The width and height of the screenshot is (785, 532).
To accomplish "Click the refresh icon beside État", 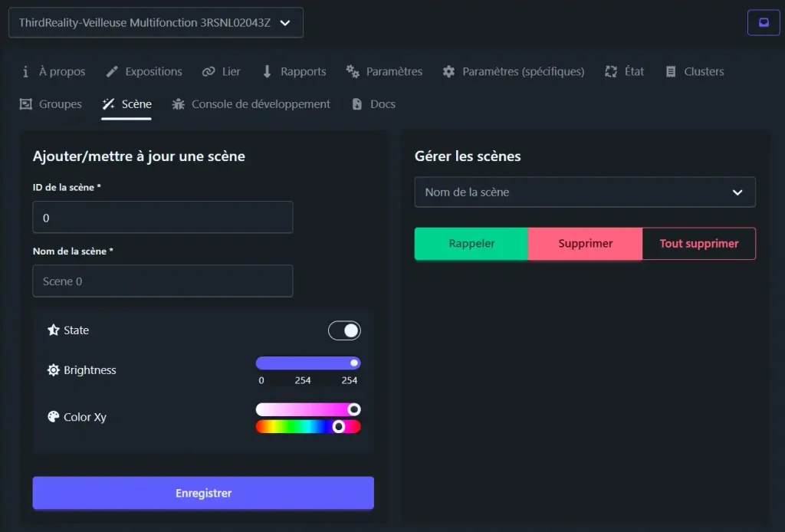I will [x=611, y=71].
